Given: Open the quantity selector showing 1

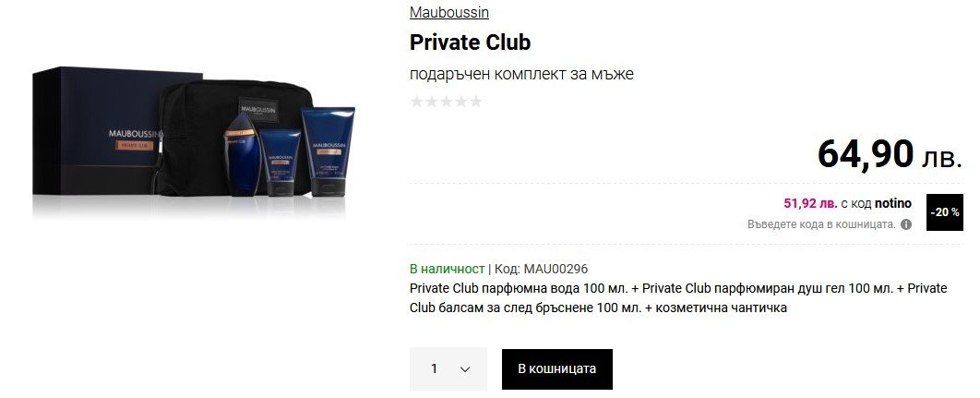Looking at the screenshot, I should (x=448, y=369).
